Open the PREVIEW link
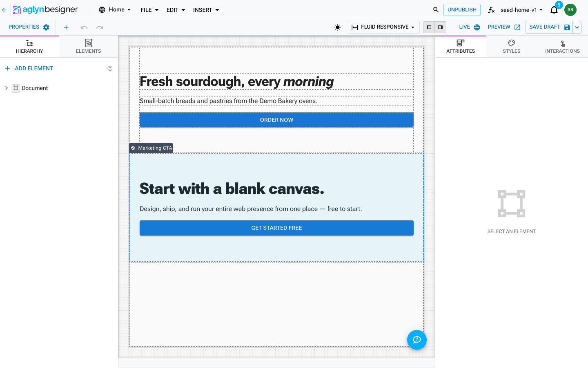This screenshot has width=588, height=368. coord(504,27)
